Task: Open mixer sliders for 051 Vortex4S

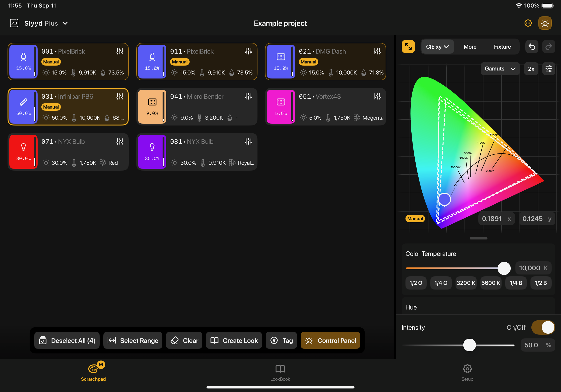Action: point(377,97)
